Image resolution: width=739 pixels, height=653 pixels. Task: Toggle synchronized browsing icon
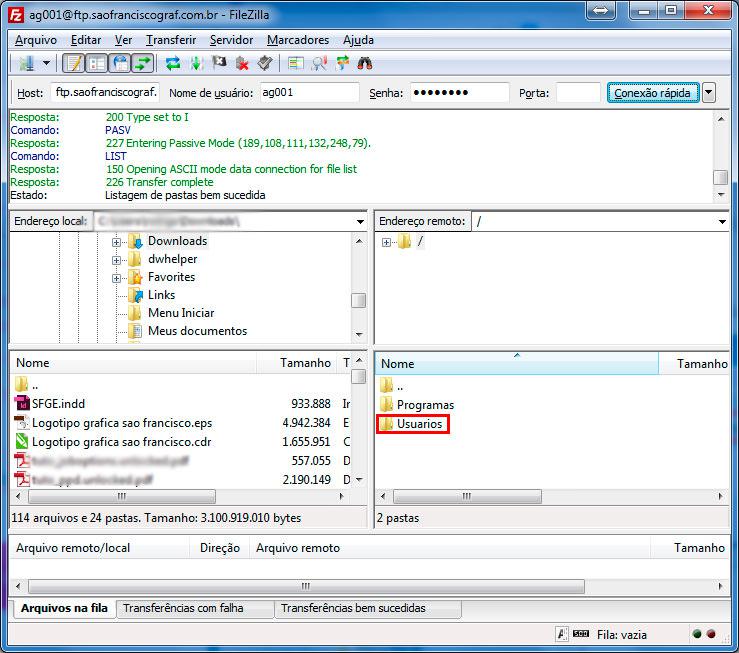(x=343, y=63)
